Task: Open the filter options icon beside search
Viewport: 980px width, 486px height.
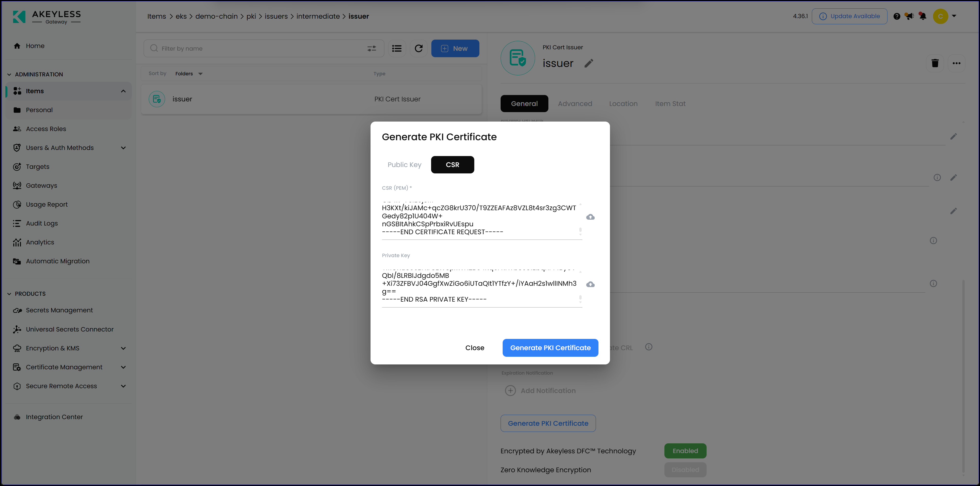Action: [x=372, y=48]
